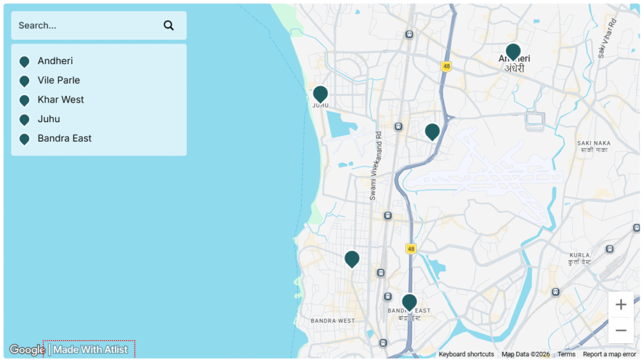Click the Juhu map marker on the coast
The image size is (644, 362).
point(320,94)
